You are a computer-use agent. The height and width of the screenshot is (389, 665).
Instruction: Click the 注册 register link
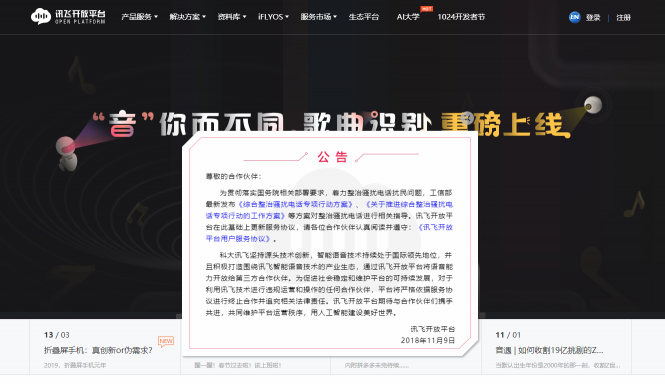tap(623, 17)
